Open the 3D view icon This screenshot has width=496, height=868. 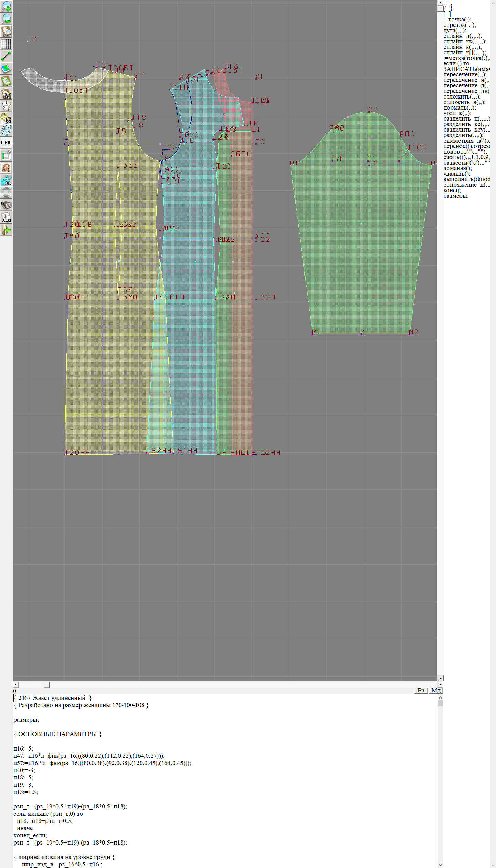pos(6,180)
